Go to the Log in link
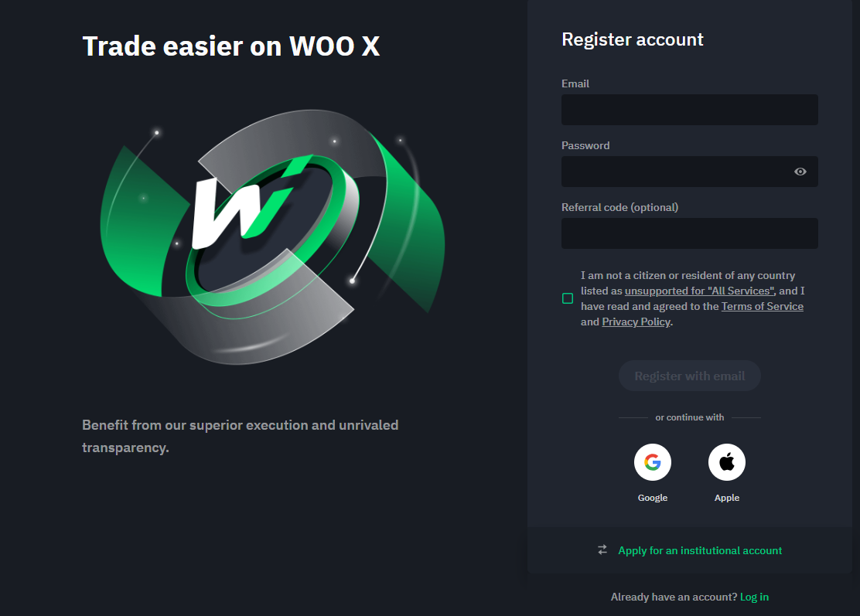The image size is (860, 616). [754, 597]
